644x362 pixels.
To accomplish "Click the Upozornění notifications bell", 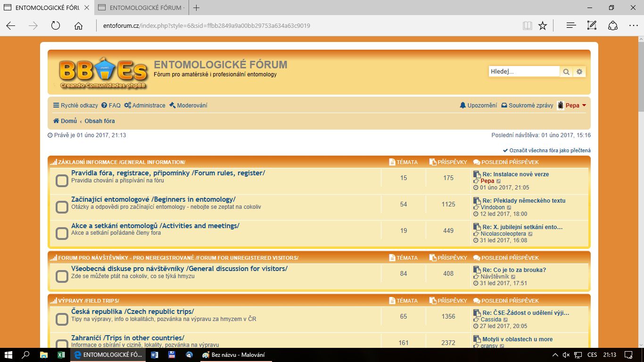I will 478,106.
